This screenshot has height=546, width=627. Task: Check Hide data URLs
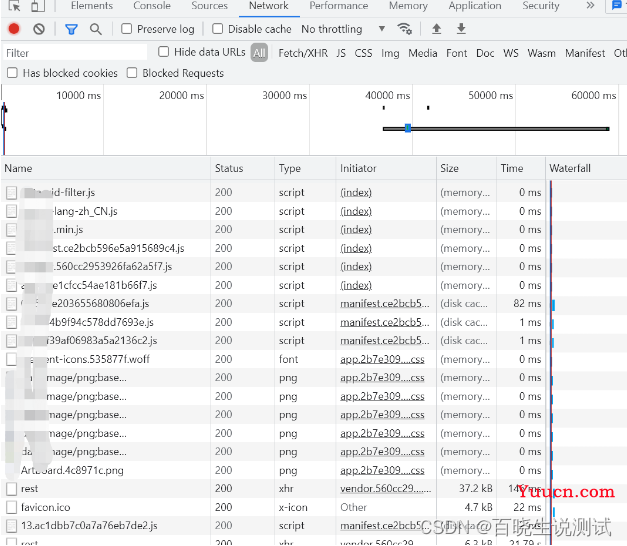click(163, 52)
